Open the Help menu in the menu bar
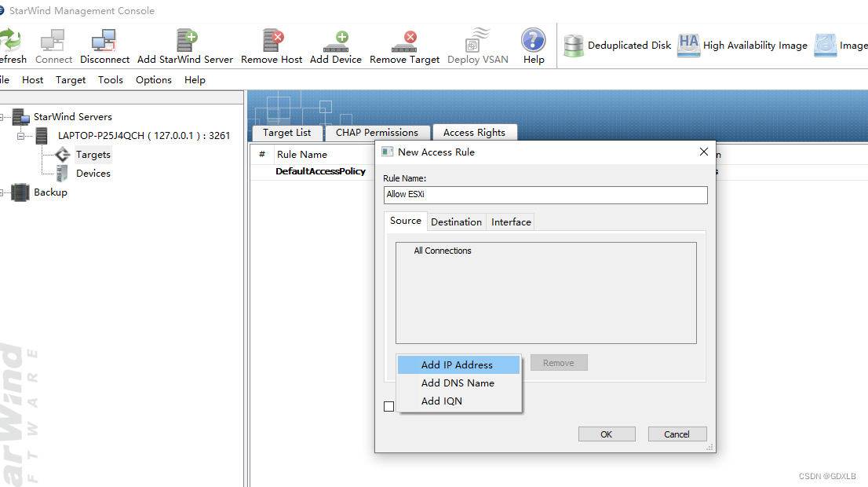868x487 pixels. tap(195, 80)
